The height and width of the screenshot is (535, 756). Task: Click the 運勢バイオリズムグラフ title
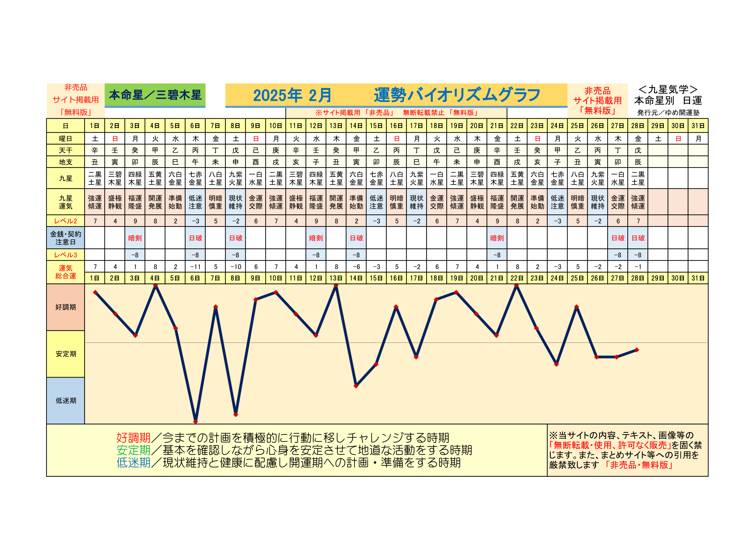point(457,95)
